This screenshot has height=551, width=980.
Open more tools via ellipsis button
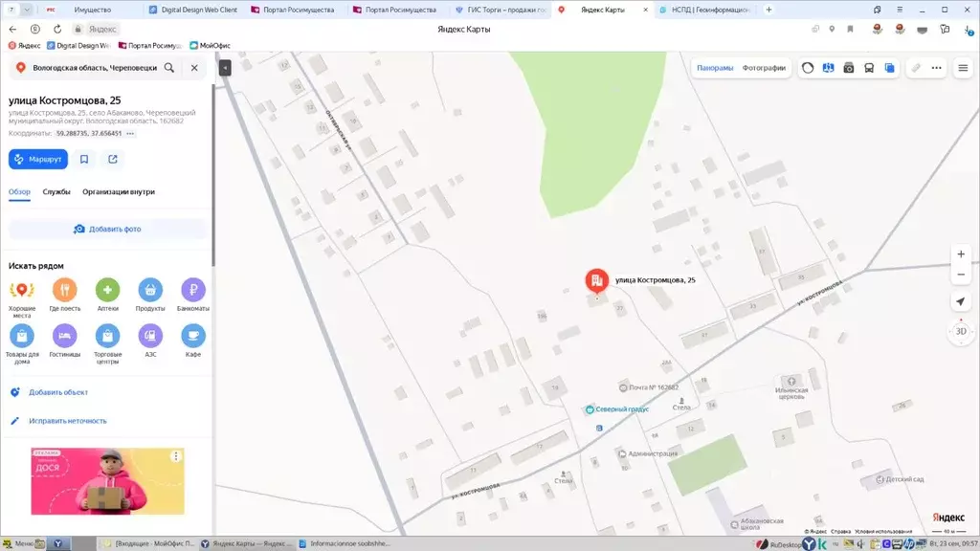(x=937, y=68)
